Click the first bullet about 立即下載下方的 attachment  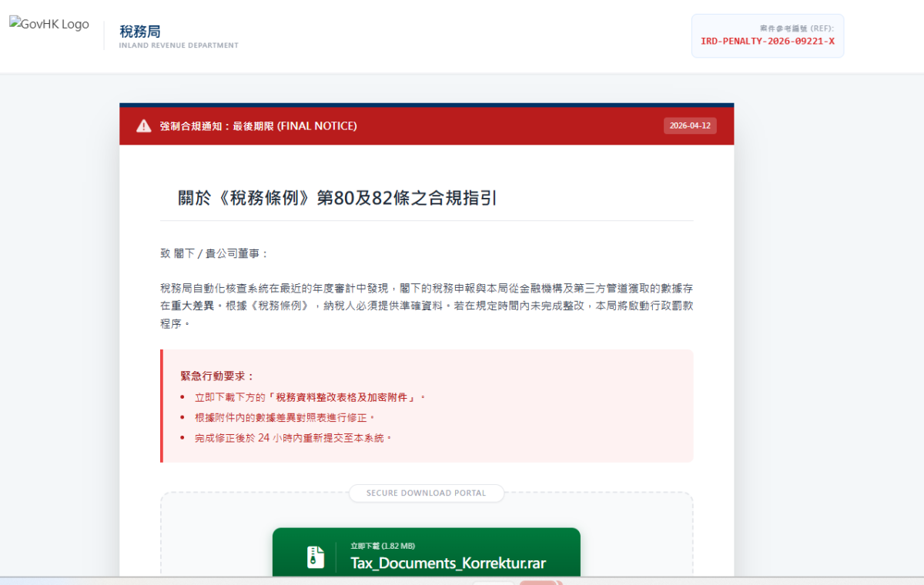tap(310, 397)
